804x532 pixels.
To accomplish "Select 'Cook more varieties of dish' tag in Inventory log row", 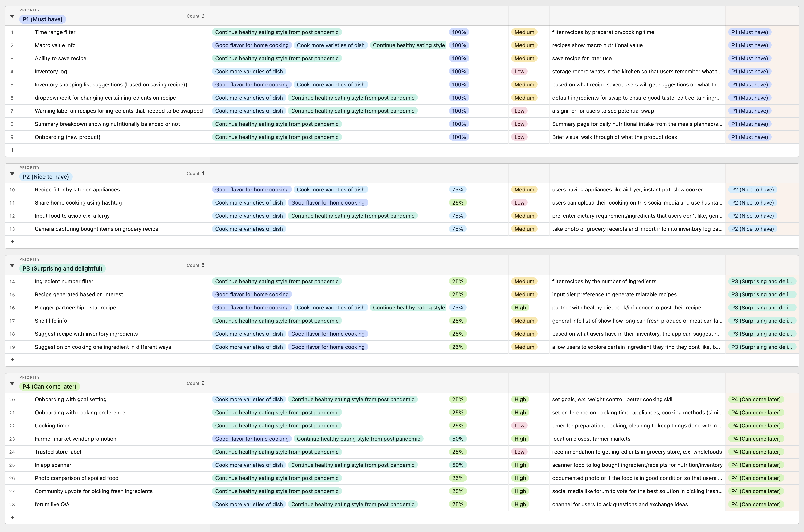I will pyautogui.click(x=249, y=72).
